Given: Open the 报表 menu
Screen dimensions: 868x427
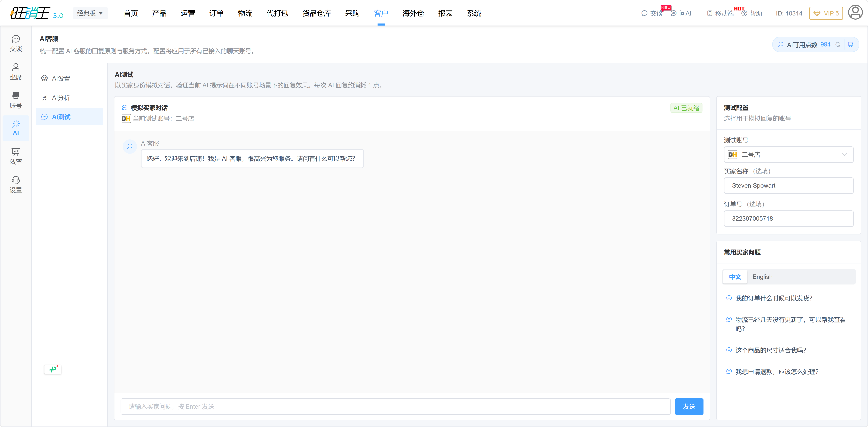Looking at the screenshot, I should 445,13.
